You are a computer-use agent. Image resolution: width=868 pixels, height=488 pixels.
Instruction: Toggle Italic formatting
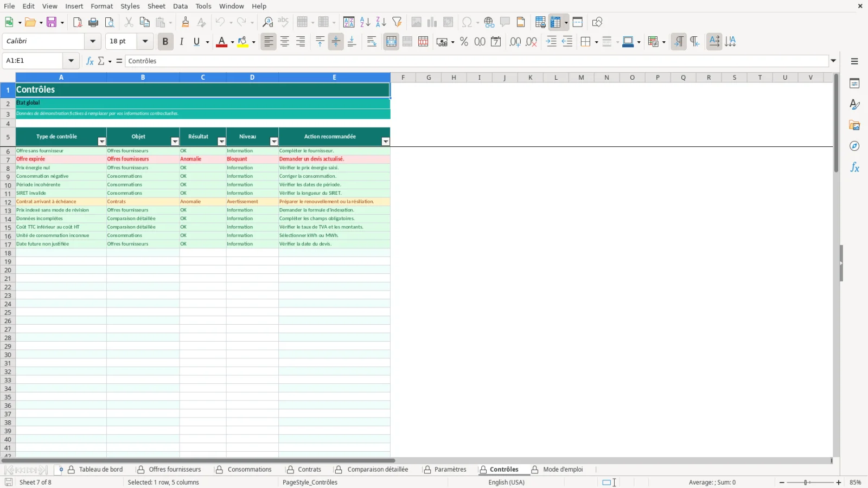[182, 42]
